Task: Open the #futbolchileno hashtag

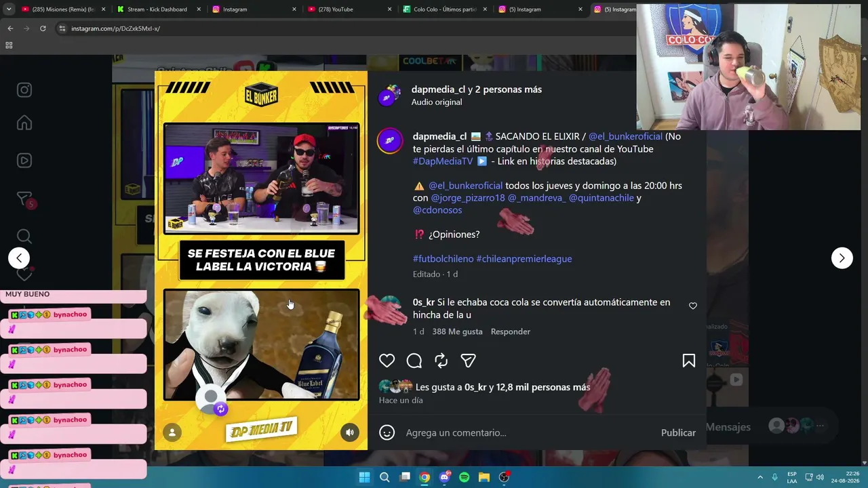Action: click(x=443, y=259)
